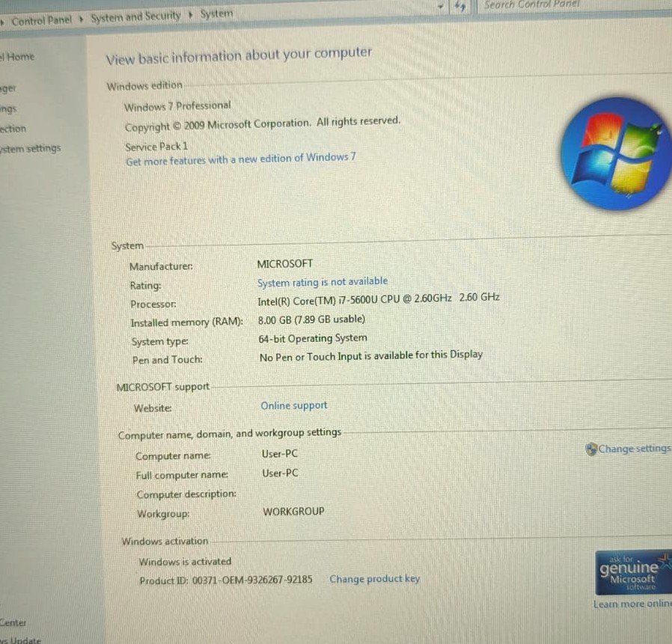This screenshot has width=672, height=644.
Task: Open Action Center link in sidebar
Action: 13,622
